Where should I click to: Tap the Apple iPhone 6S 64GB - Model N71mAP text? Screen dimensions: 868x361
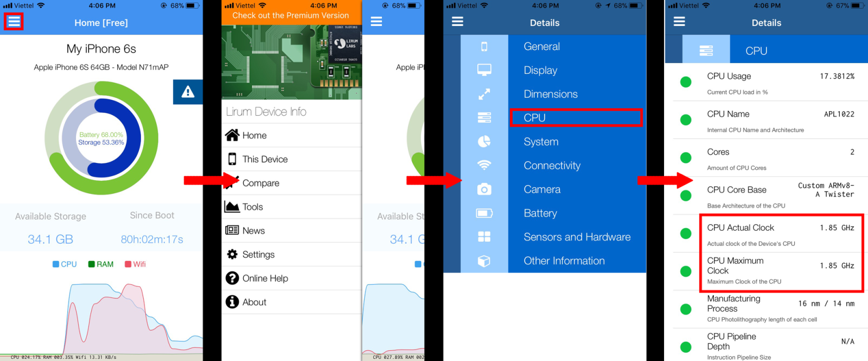point(101,67)
